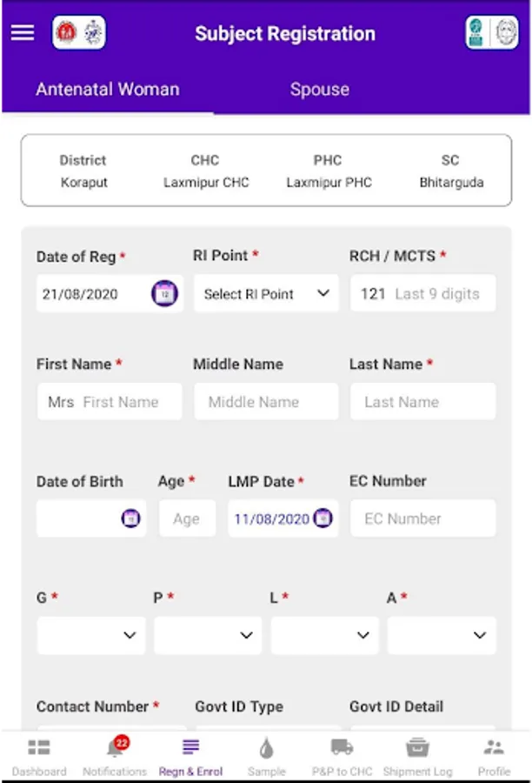Open the hamburger navigation menu
532x783 pixels.
coord(23,33)
